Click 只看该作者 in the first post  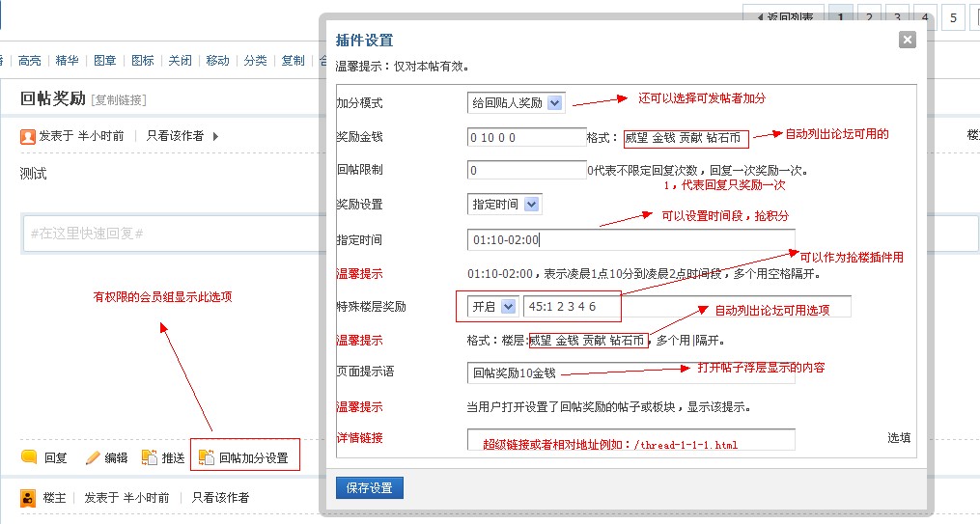(175, 135)
